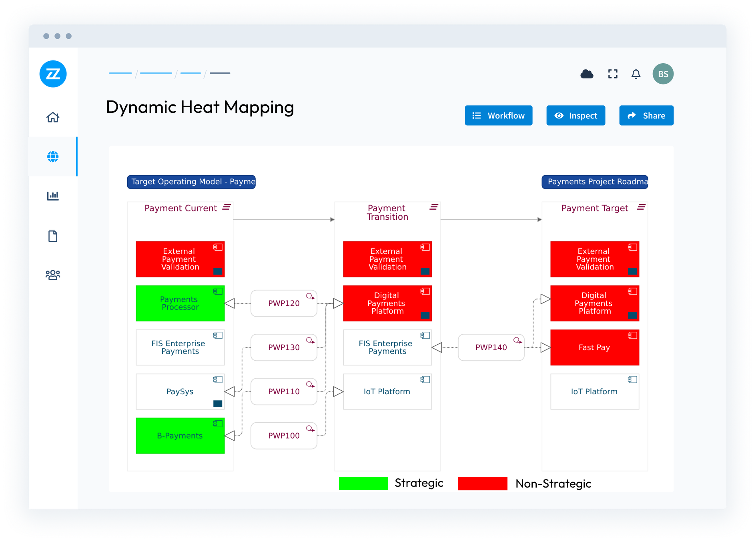Click the cloud icon in header
The image size is (756, 542).
point(587,74)
